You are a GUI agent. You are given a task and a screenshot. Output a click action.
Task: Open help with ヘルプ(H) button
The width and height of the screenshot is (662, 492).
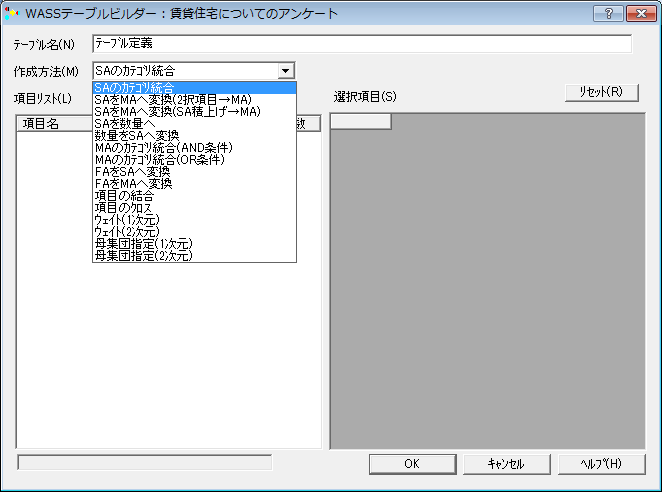pyautogui.click(x=601, y=464)
